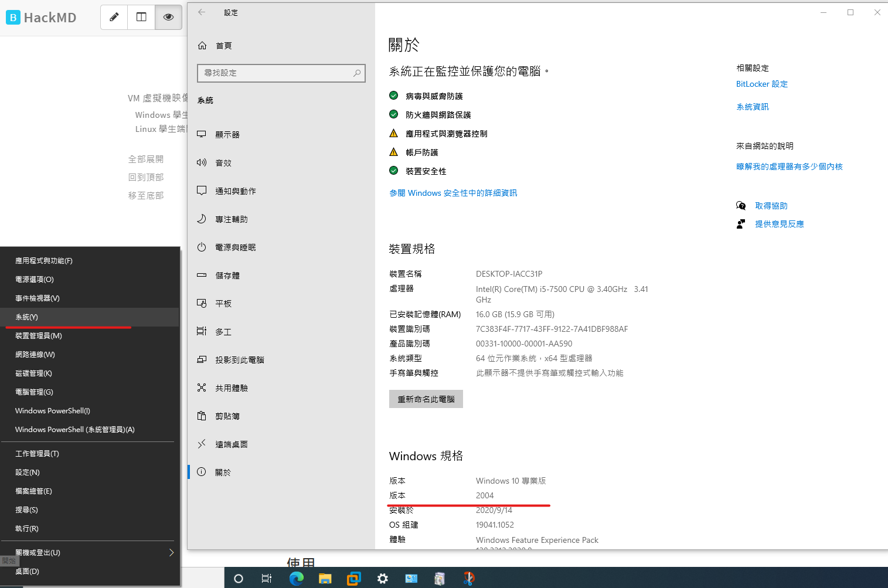888x588 pixels.
Task: Open VMware Workstation from taskbar
Action: pyautogui.click(x=354, y=579)
